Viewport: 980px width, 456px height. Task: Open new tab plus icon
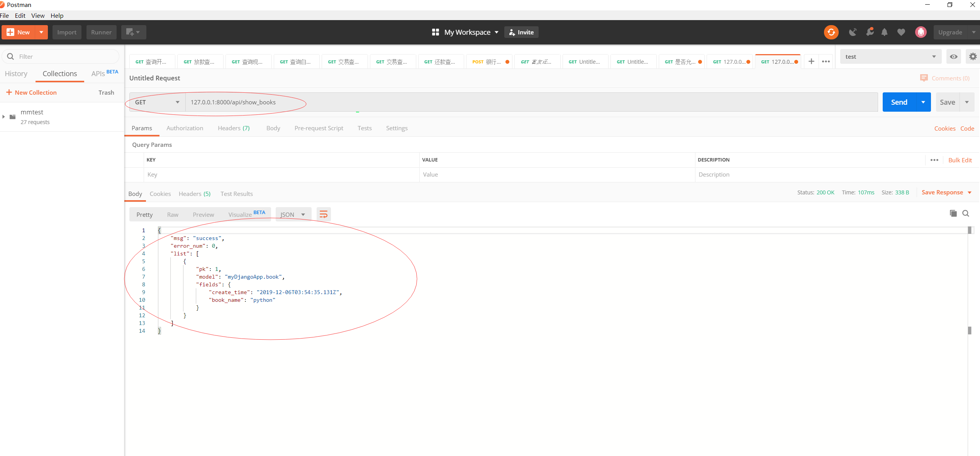click(811, 61)
